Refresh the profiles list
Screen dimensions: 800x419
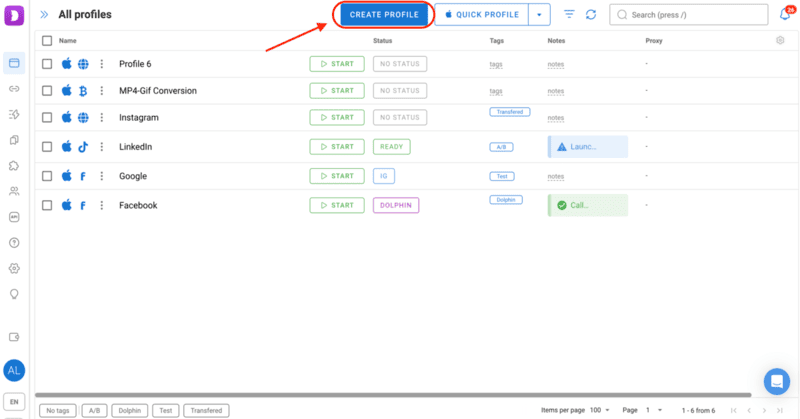[591, 14]
